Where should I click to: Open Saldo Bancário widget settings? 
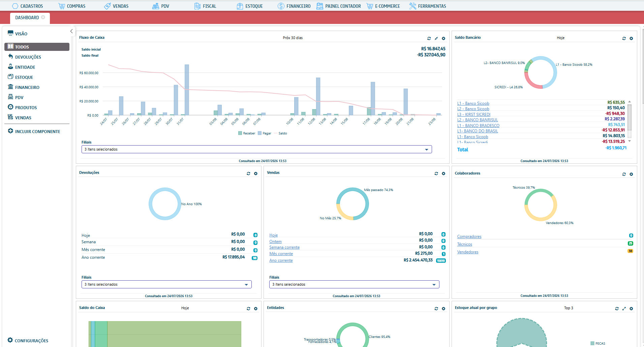[x=631, y=38]
